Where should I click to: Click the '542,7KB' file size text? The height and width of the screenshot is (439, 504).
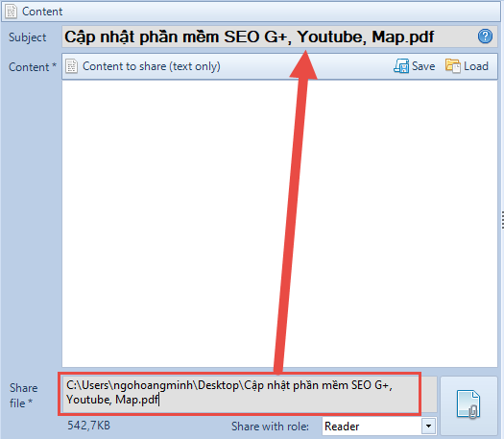click(88, 426)
